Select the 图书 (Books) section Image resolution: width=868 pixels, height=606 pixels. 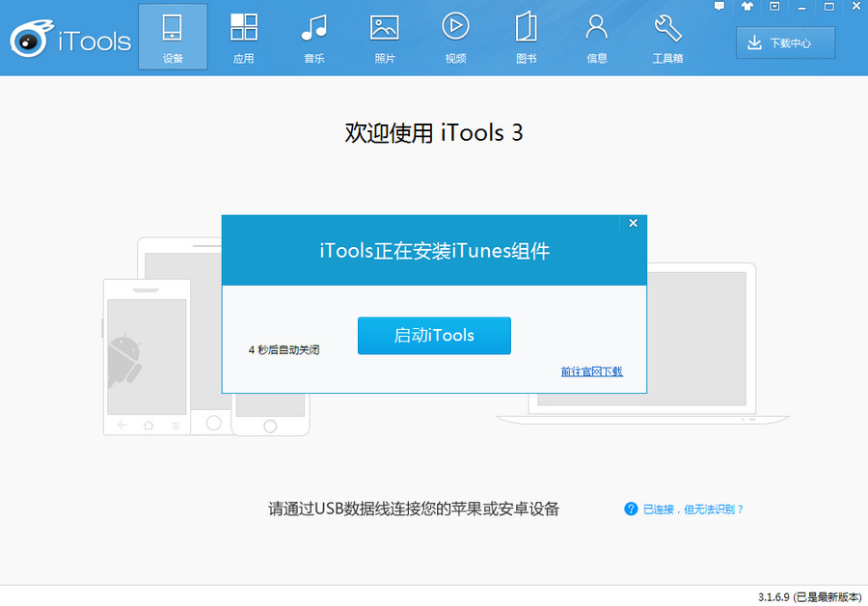tap(526, 38)
